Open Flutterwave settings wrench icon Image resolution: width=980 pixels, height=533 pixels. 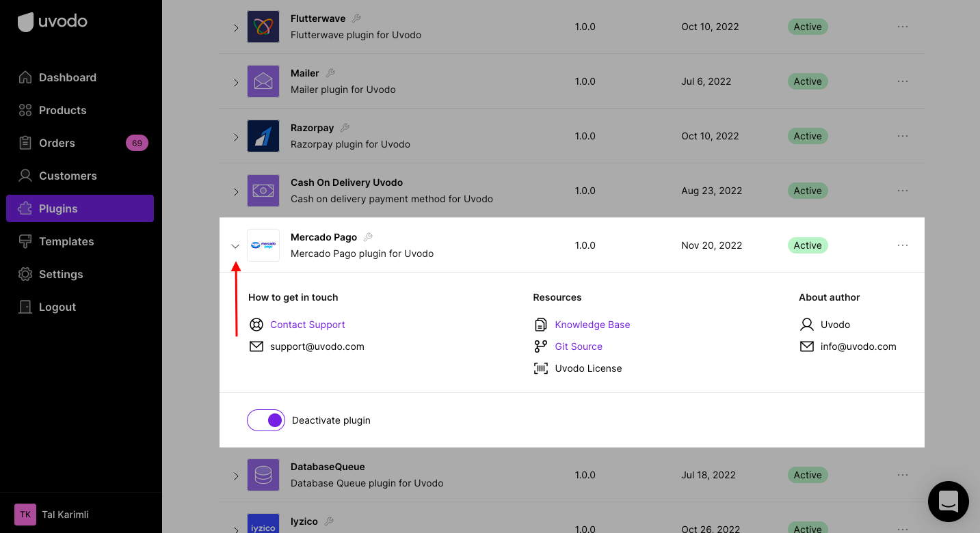[x=356, y=18]
